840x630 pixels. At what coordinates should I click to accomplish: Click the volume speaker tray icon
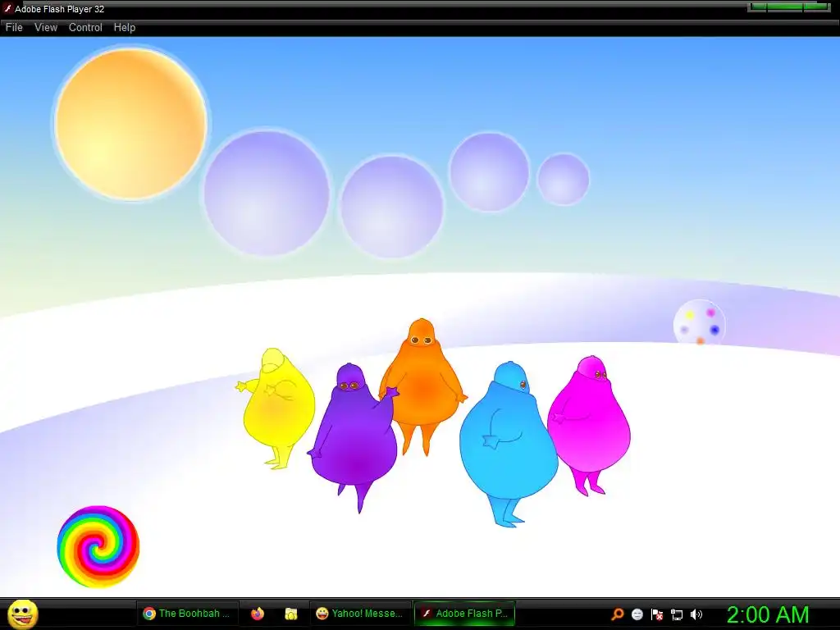click(x=696, y=614)
